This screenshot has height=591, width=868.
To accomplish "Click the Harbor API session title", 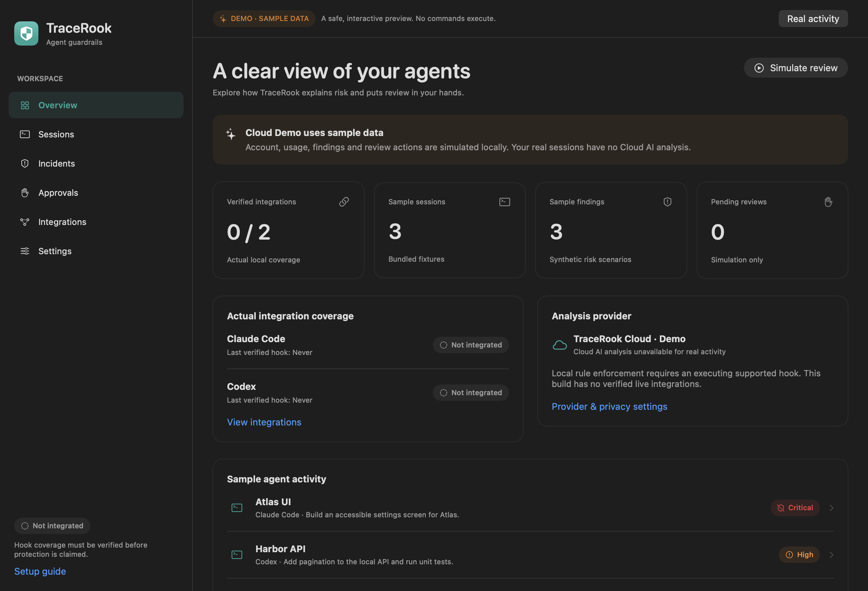I will [280, 549].
